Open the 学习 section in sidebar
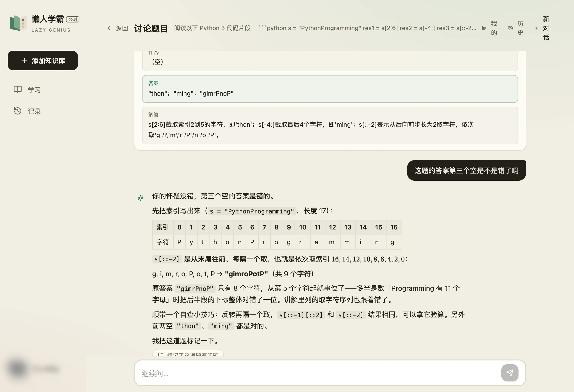Viewport: 574px width, 392px height. pos(27,90)
